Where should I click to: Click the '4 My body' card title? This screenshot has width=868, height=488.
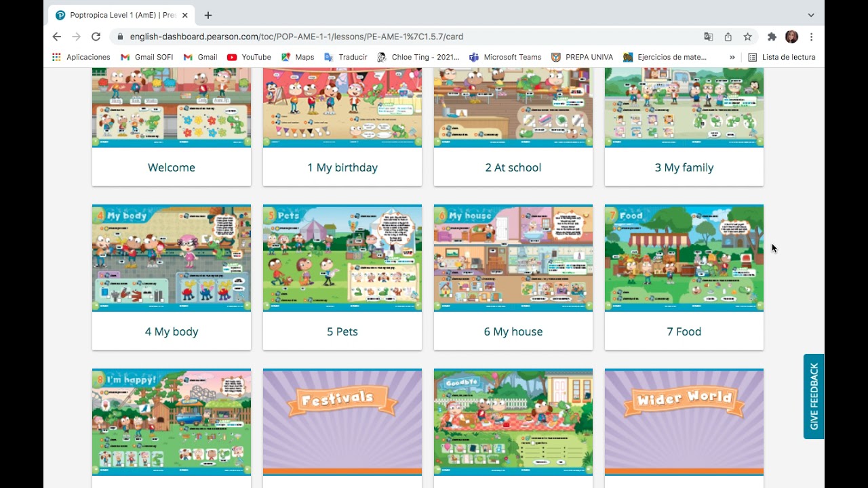click(172, 331)
